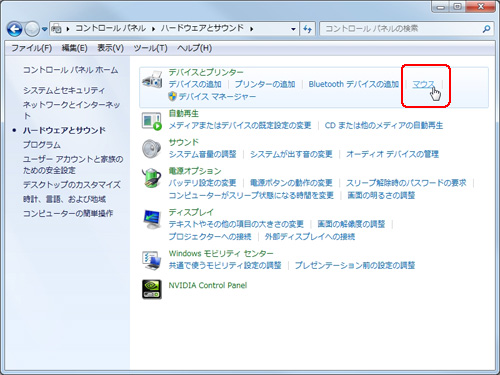This screenshot has width=500, height=375.
Task: Open デバイス マネージャー link
Action: pos(217,97)
